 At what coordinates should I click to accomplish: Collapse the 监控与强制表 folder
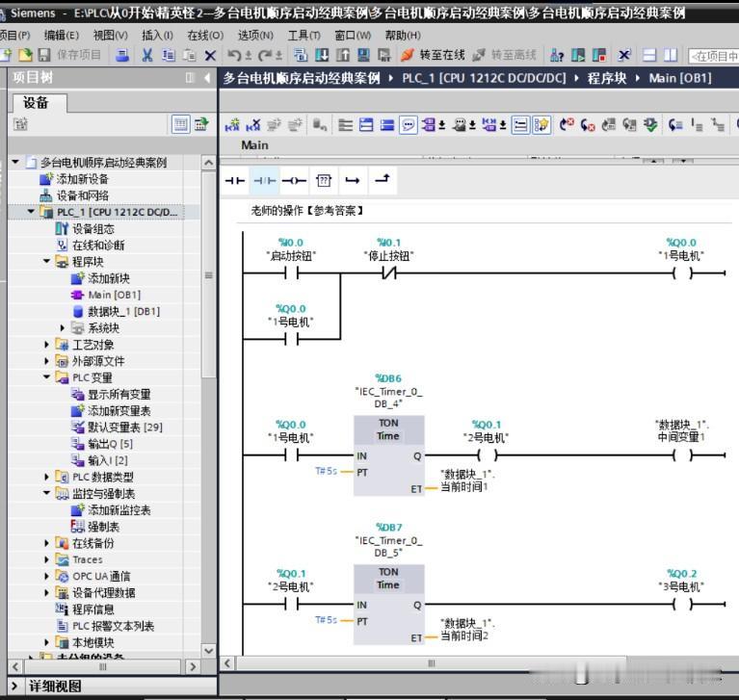[x=46, y=493]
